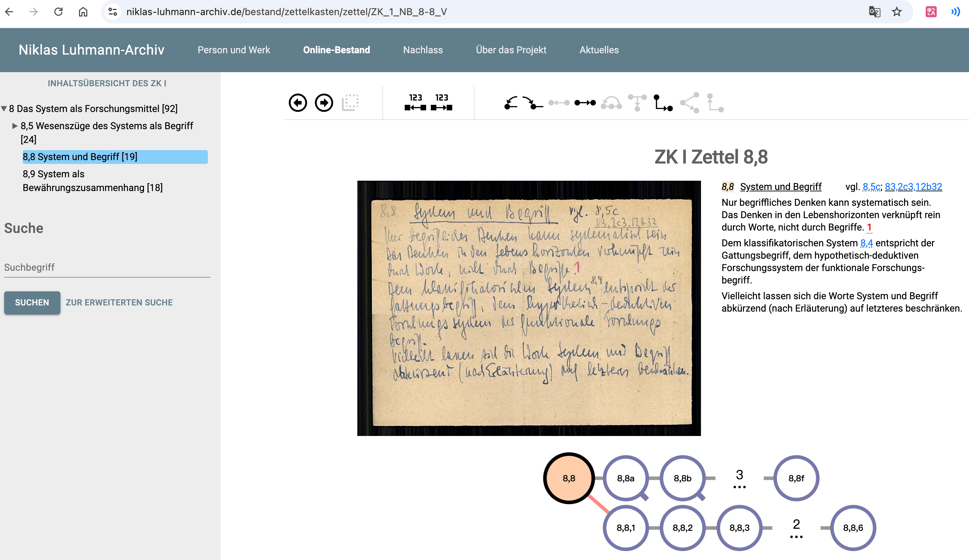
Task: Open 'Über das Projekt' menu
Action: [511, 50]
